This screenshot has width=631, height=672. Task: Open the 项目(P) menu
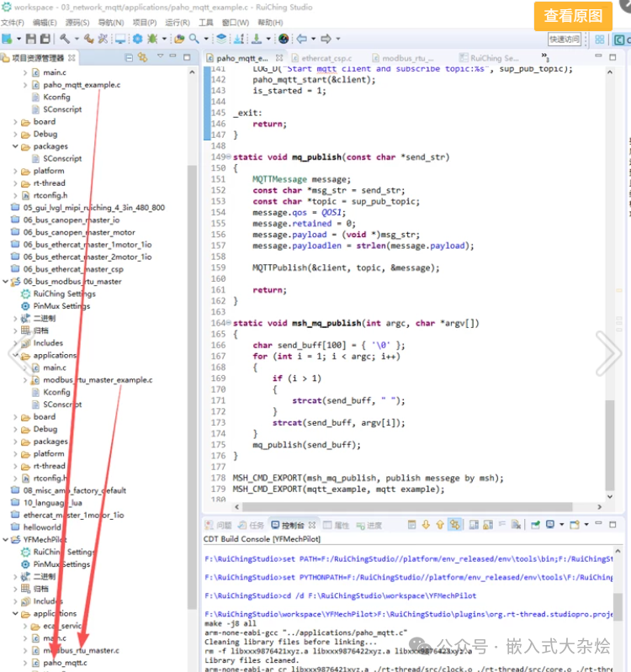pos(145,23)
